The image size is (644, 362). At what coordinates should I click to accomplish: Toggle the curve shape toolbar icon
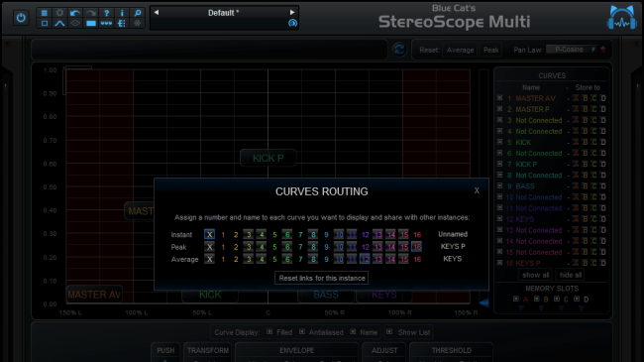click(x=59, y=24)
